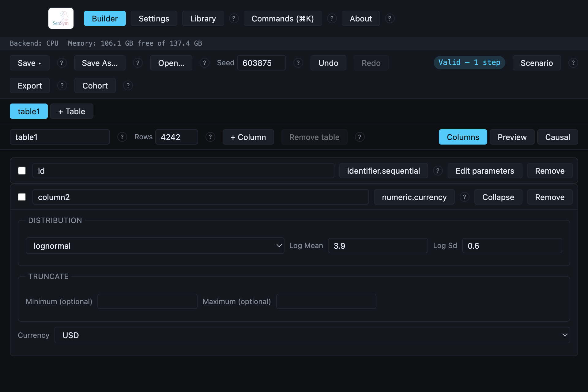Add a column with + Column
The width and height of the screenshot is (588, 392).
[x=248, y=137]
